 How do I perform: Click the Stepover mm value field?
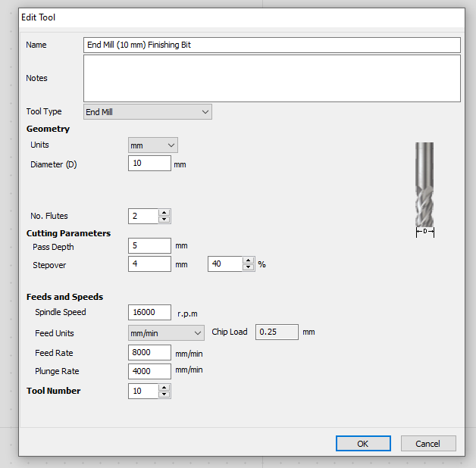(149, 264)
